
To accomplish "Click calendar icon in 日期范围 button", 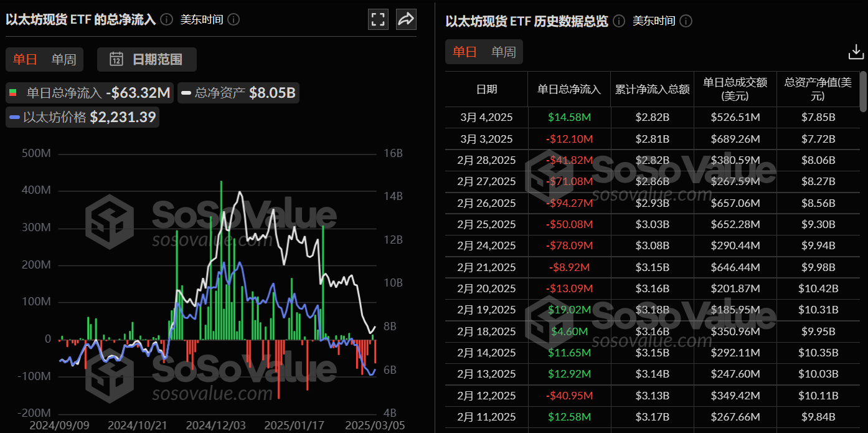I will [116, 59].
